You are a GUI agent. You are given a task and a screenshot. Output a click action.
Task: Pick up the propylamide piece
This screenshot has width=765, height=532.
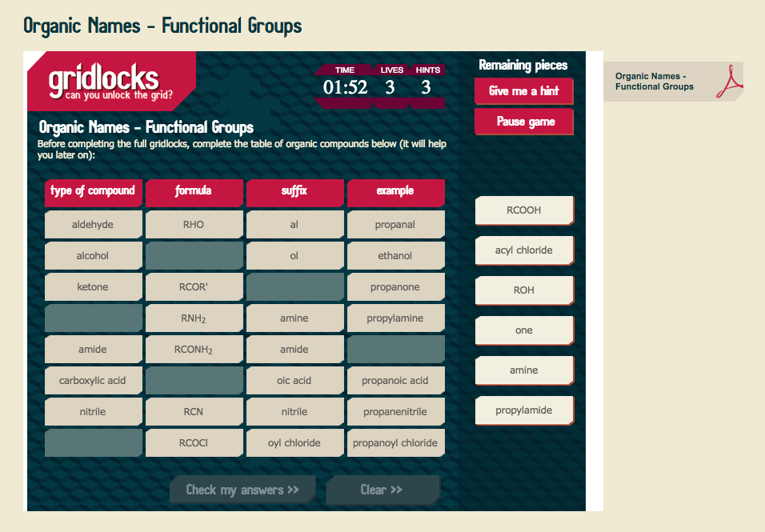click(523, 410)
